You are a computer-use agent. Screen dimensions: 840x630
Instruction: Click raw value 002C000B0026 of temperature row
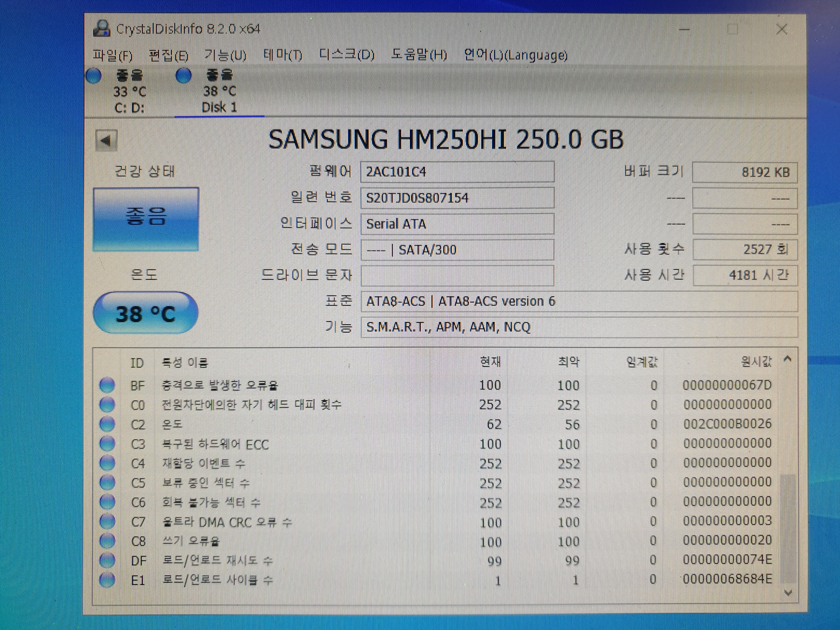(x=727, y=424)
